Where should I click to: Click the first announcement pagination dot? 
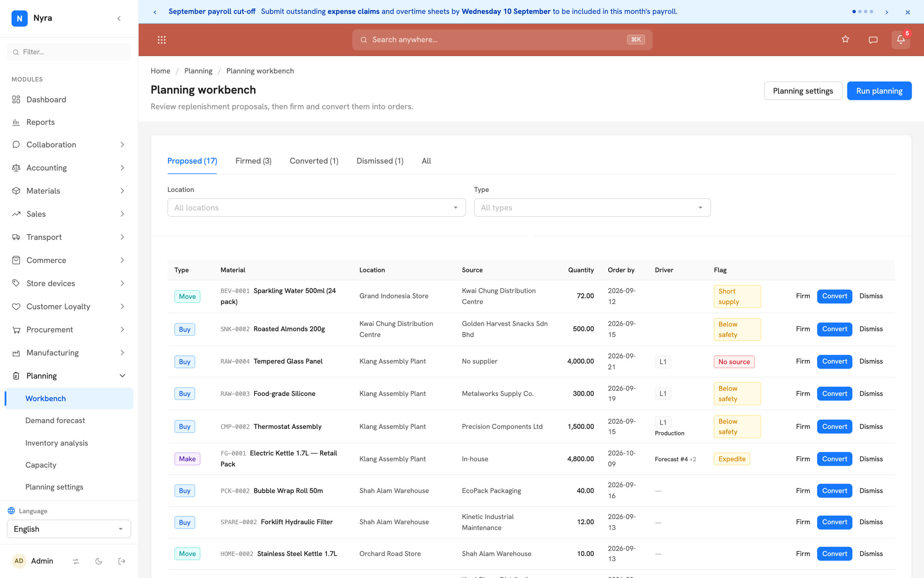(x=854, y=12)
